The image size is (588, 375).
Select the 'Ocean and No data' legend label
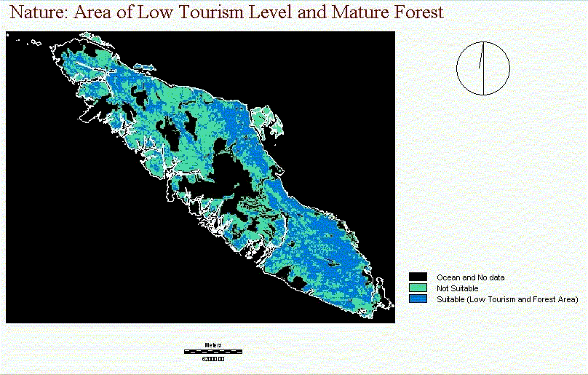471,277
